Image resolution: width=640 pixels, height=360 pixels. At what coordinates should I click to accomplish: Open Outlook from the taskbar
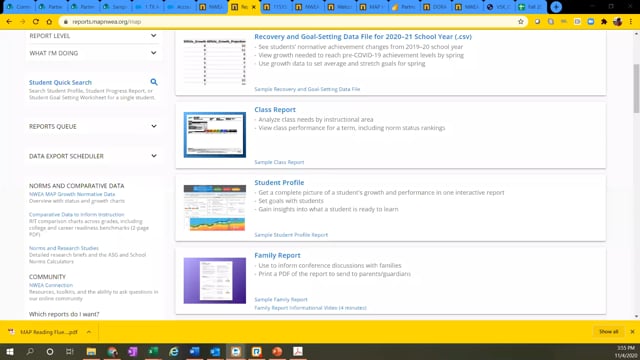[215, 351]
